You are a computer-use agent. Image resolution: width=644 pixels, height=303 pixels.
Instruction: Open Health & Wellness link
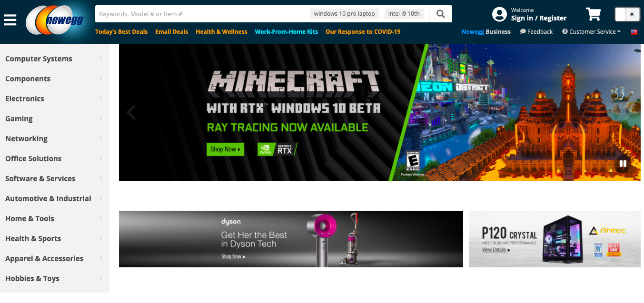pyautogui.click(x=221, y=31)
